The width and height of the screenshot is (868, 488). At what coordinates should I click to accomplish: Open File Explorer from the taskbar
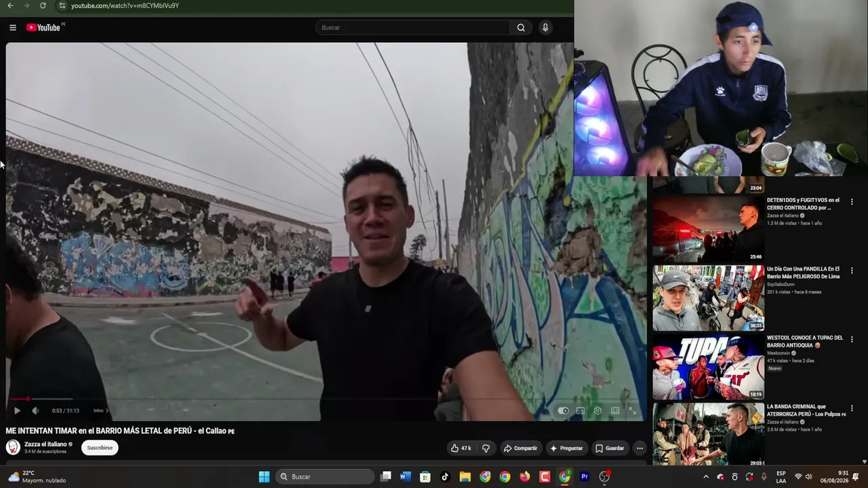pyautogui.click(x=465, y=476)
